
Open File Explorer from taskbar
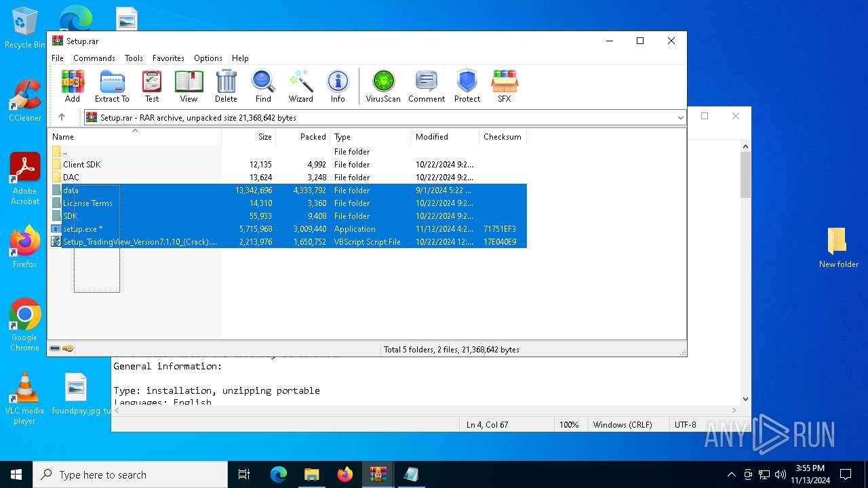click(311, 474)
